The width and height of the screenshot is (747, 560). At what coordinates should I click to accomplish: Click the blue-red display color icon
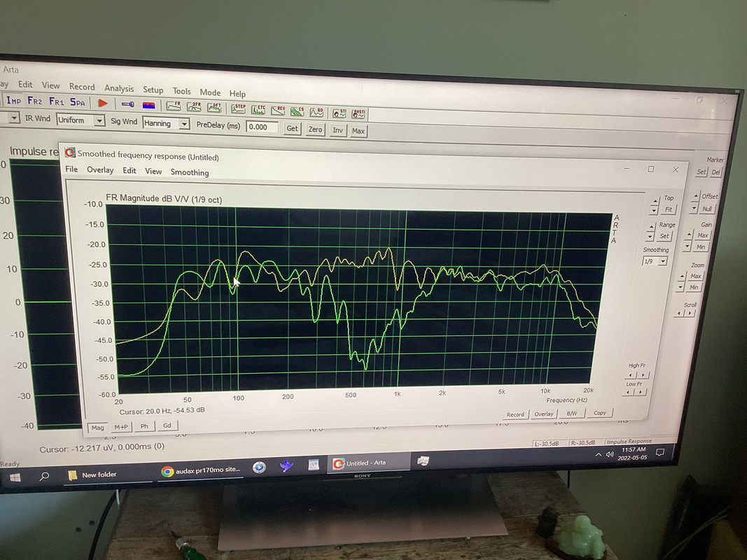(x=148, y=105)
